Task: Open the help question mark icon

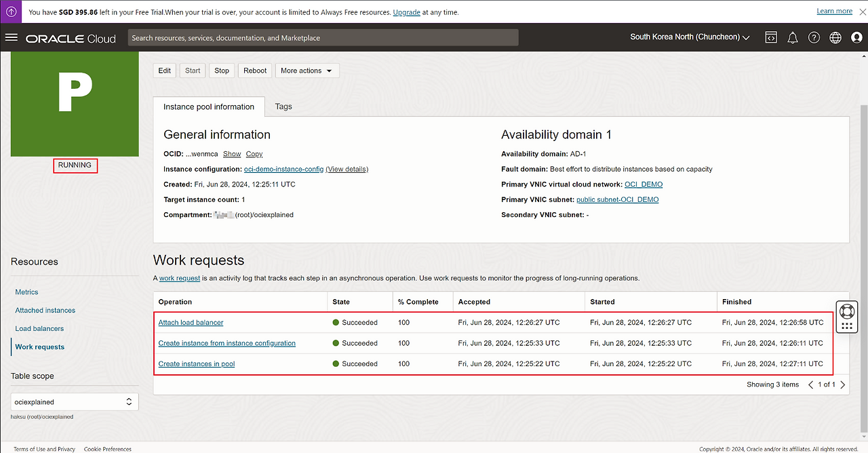Action: pyautogui.click(x=814, y=37)
